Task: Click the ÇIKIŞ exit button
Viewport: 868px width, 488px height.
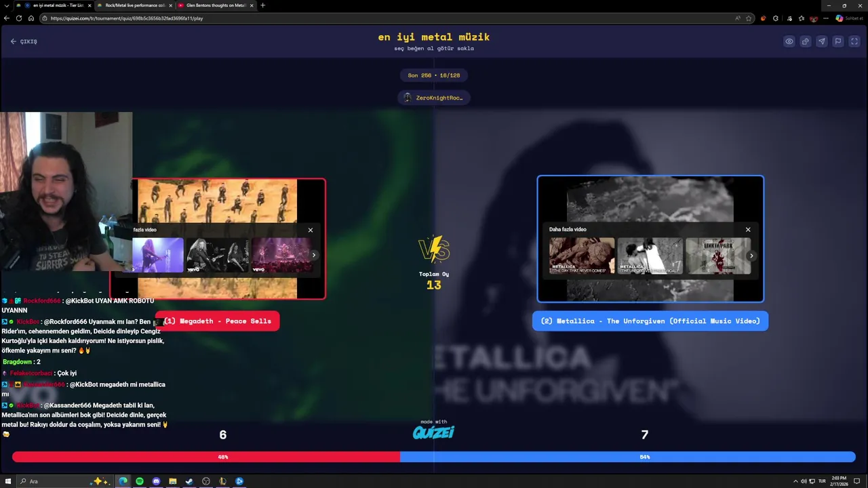Action: [24, 41]
